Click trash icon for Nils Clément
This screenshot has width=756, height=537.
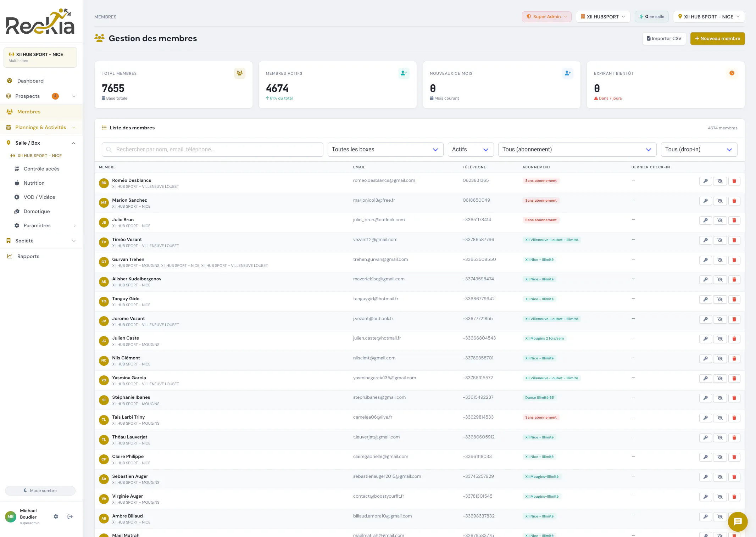click(x=734, y=359)
